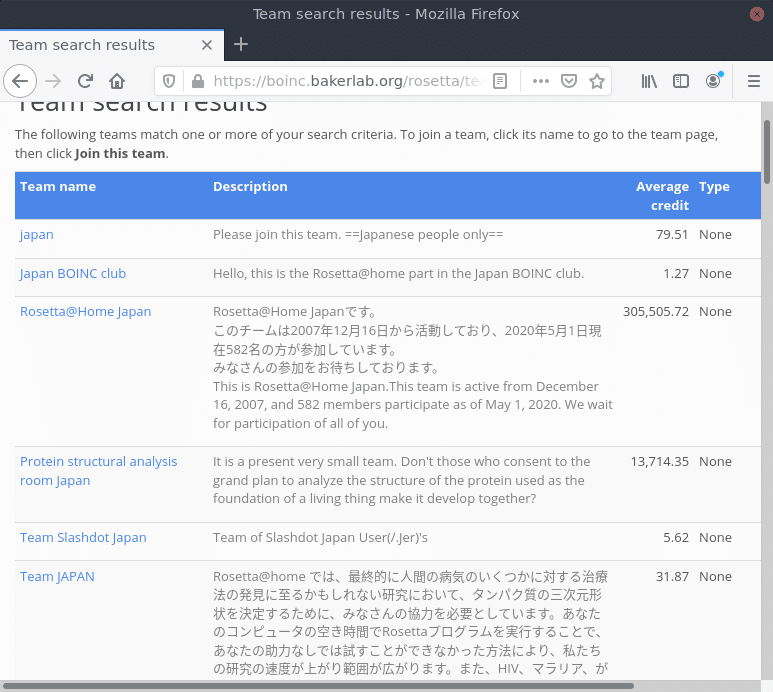Screen dimensions: 773x692
Task: Show sidebars icon
Action: tap(681, 81)
